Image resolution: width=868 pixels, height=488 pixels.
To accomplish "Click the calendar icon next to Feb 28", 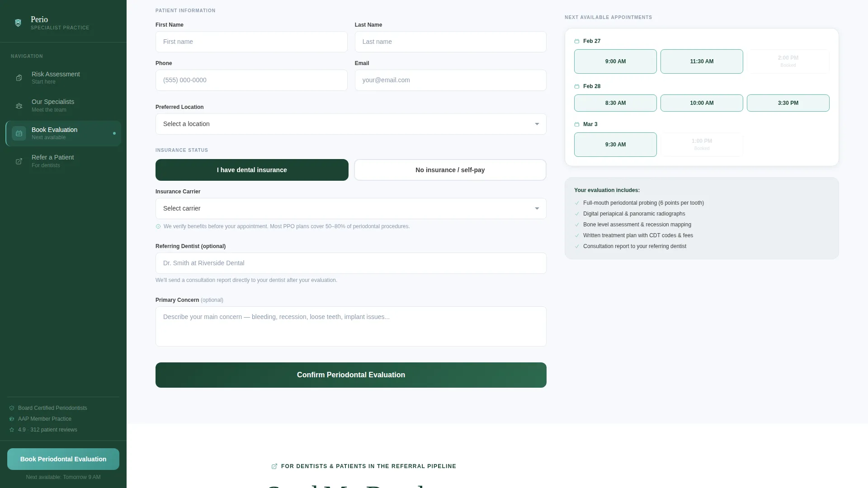I will coord(577,86).
